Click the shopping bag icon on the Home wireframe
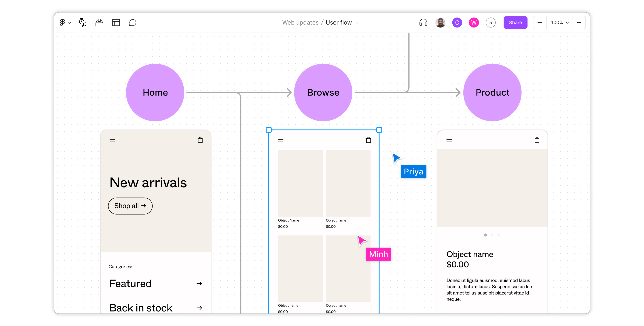 tap(200, 140)
